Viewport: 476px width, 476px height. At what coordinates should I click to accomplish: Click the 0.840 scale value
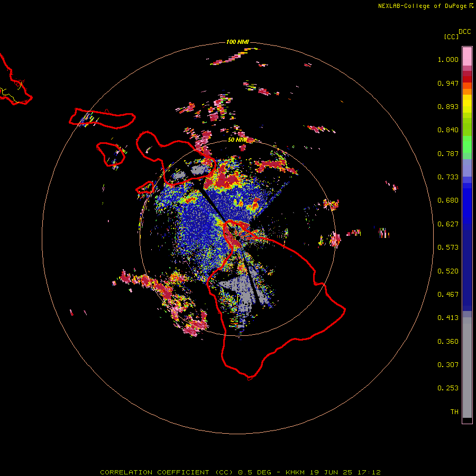(x=448, y=130)
